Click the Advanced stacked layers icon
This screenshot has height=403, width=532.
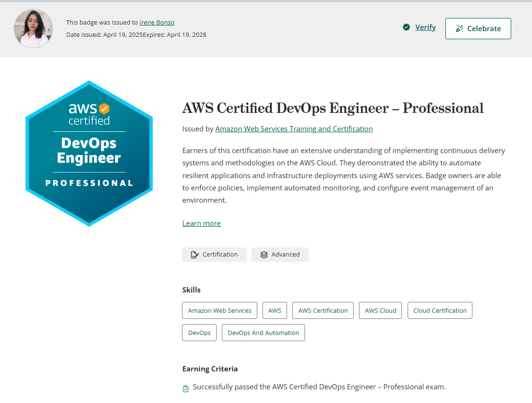pos(264,255)
